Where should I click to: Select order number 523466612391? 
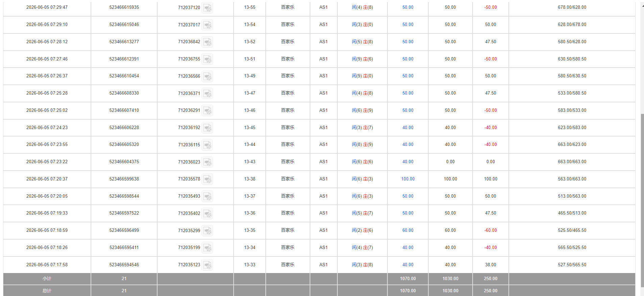124,59
